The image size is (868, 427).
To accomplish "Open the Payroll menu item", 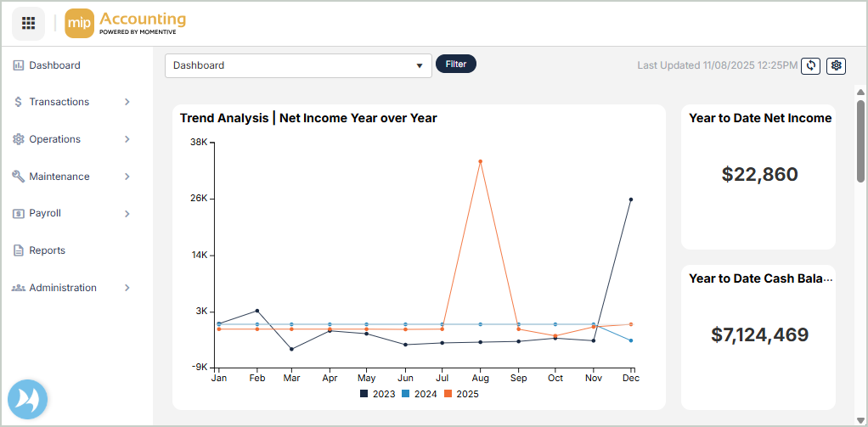I will coord(45,213).
